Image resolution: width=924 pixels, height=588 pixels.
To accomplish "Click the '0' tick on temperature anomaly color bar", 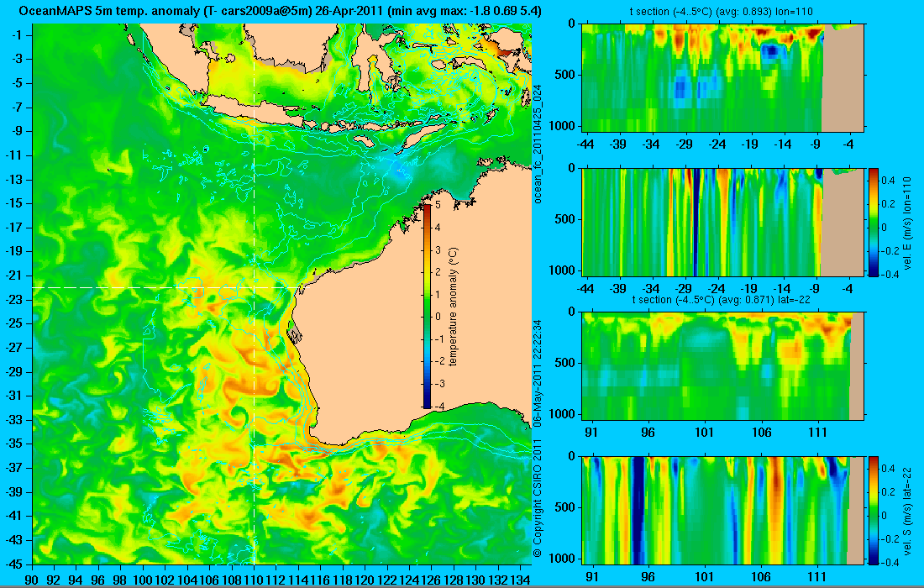I will [438, 317].
